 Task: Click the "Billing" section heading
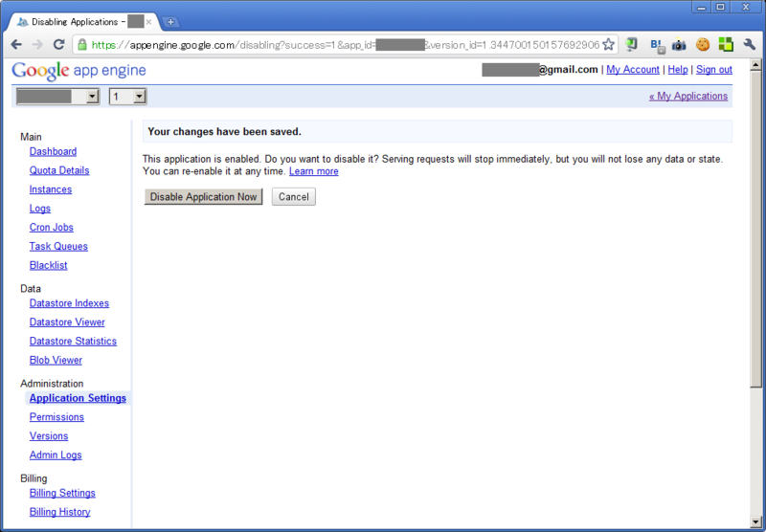tap(34, 478)
